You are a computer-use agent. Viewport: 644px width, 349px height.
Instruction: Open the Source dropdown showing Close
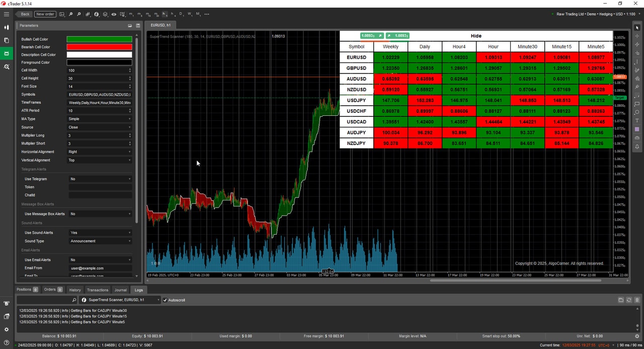(99, 127)
